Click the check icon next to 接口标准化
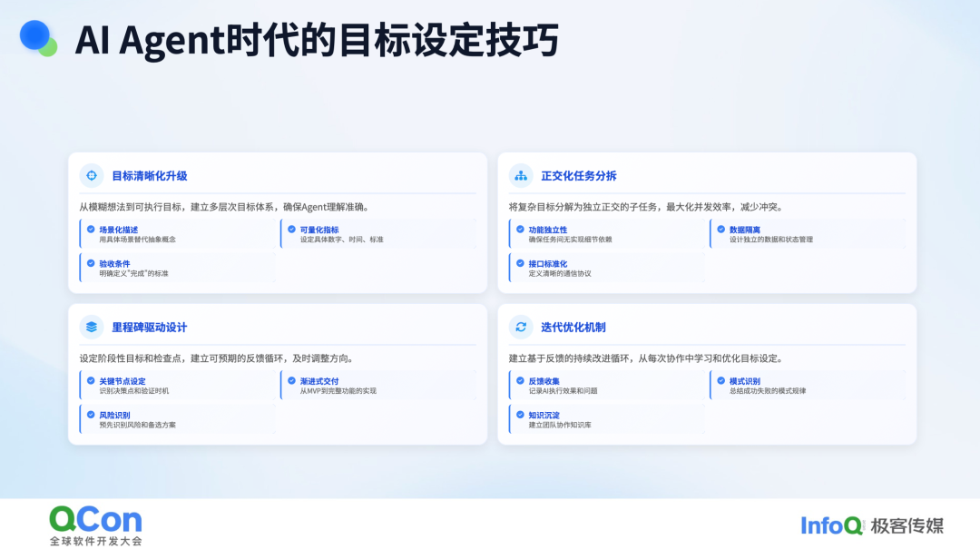Screen dimensions: 980x549 pos(521,263)
